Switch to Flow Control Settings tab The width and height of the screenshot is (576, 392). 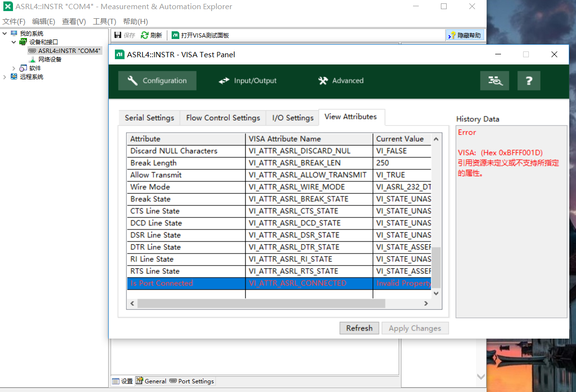point(223,118)
